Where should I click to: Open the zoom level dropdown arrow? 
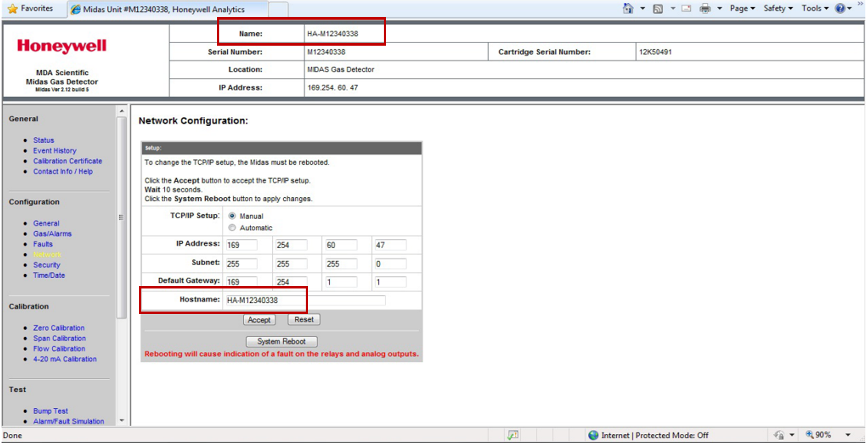[848, 435]
